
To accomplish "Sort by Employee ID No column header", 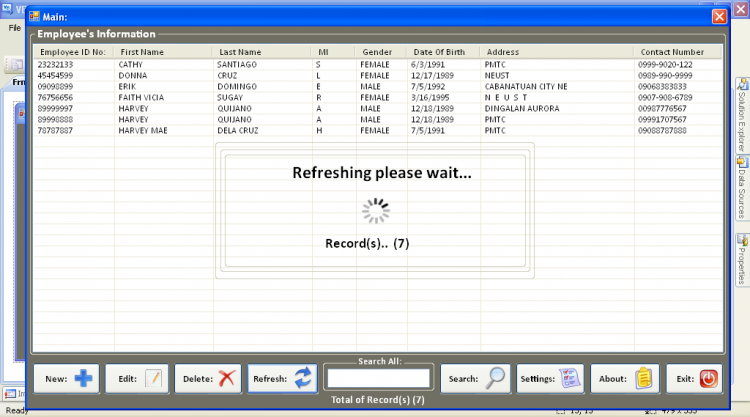I will point(73,52).
